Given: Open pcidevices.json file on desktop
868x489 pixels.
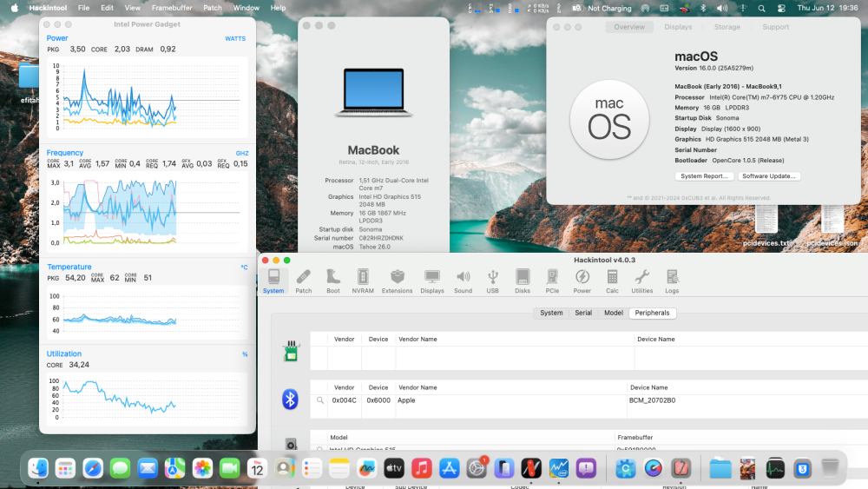Looking at the screenshot, I should tap(832, 226).
